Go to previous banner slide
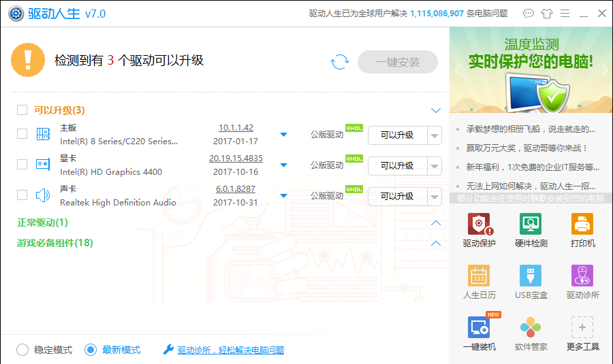 pos(458,70)
